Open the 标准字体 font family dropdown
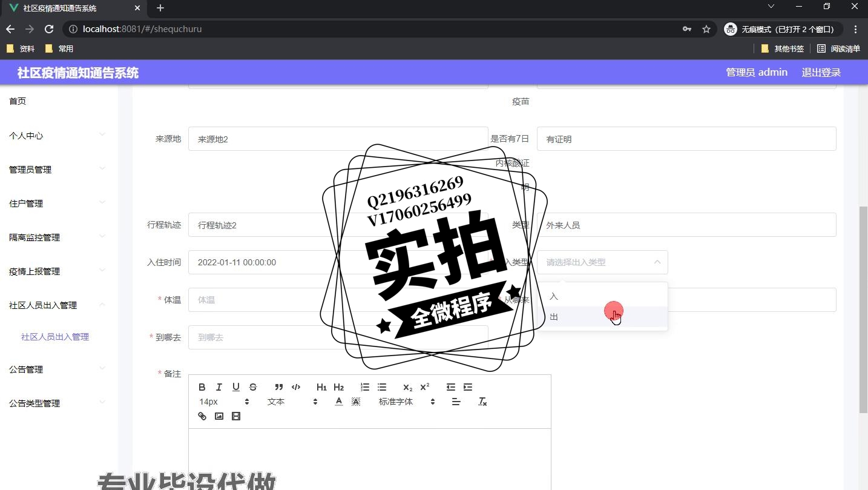Viewport: 868px width, 490px height. 407,402
